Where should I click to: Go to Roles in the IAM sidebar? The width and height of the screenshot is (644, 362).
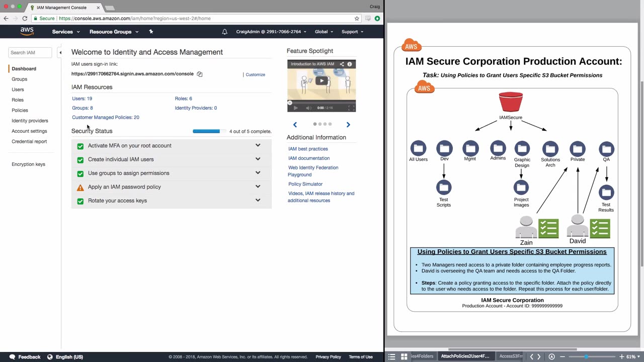click(18, 100)
